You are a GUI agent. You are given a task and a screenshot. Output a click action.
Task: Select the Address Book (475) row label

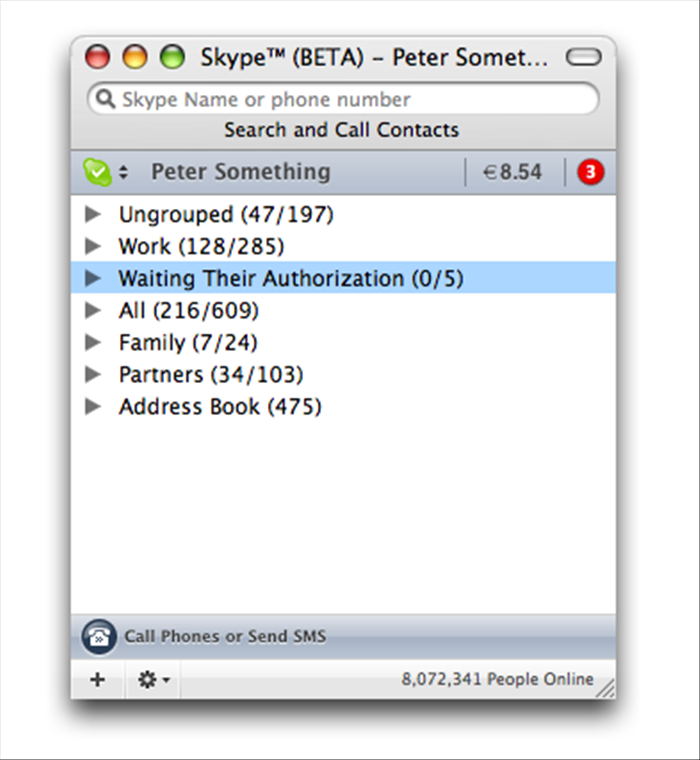coord(220,407)
